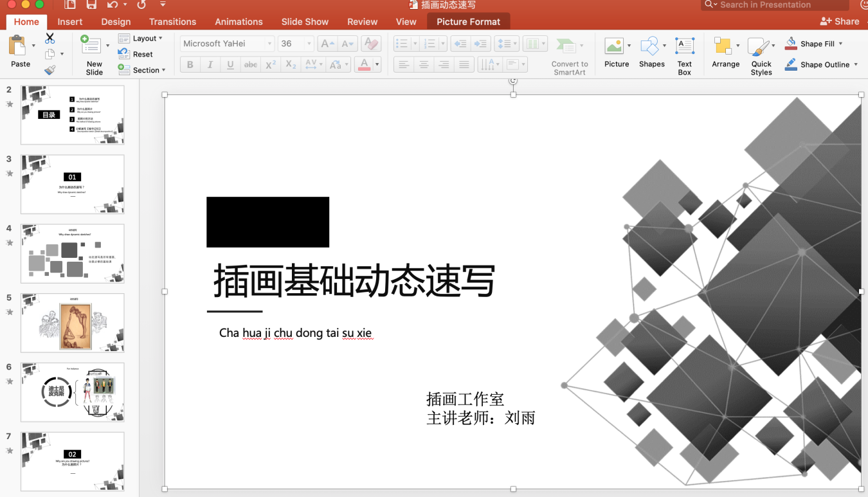Toggle Underline formatting
The width and height of the screenshot is (868, 497).
point(230,64)
